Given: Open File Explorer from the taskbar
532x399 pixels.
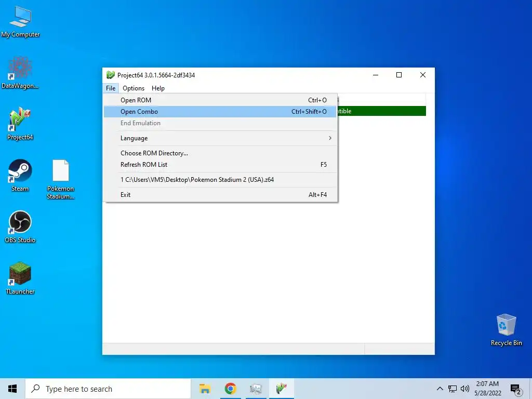Looking at the screenshot, I should pos(205,389).
